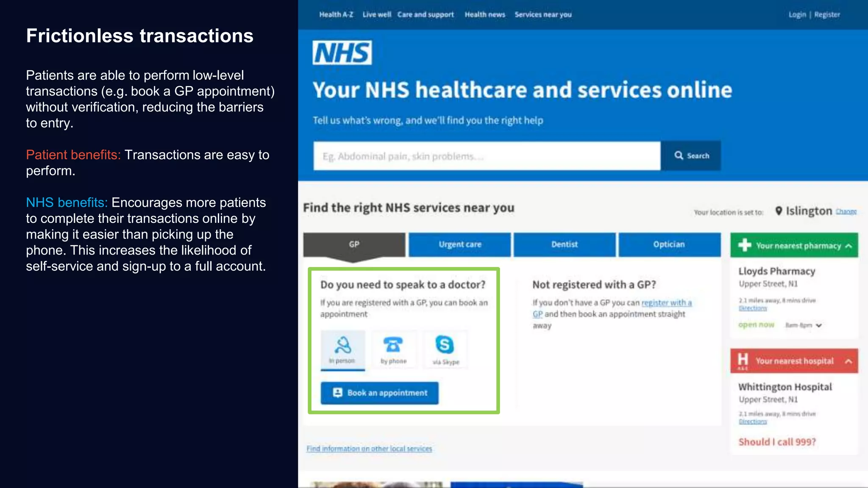Open the Health A-Z menu
Viewport: 868px width, 488px height.
click(336, 14)
